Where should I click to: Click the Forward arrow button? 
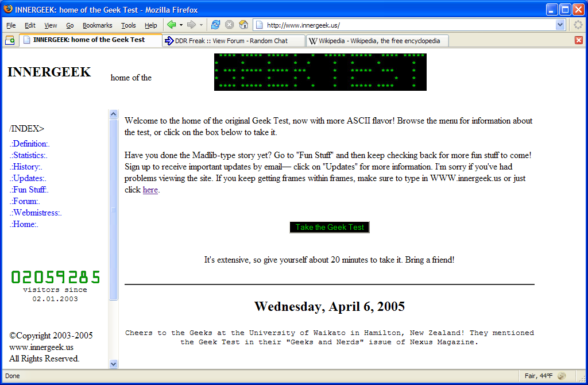pos(191,25)
